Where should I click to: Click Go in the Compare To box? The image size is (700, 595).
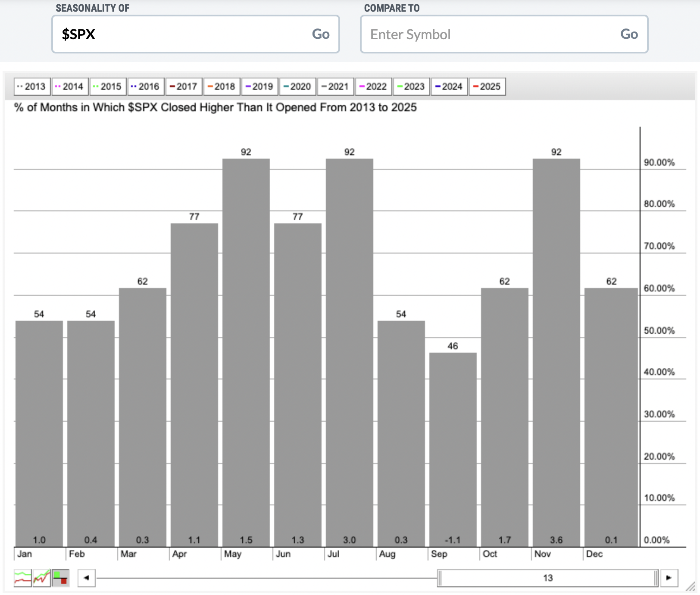pos(629,34)
